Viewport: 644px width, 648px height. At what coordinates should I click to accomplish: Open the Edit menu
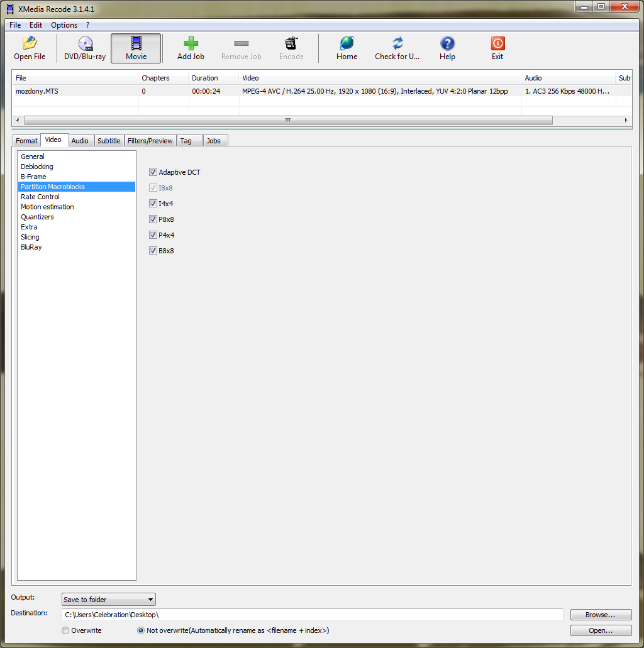click(36, 25)
